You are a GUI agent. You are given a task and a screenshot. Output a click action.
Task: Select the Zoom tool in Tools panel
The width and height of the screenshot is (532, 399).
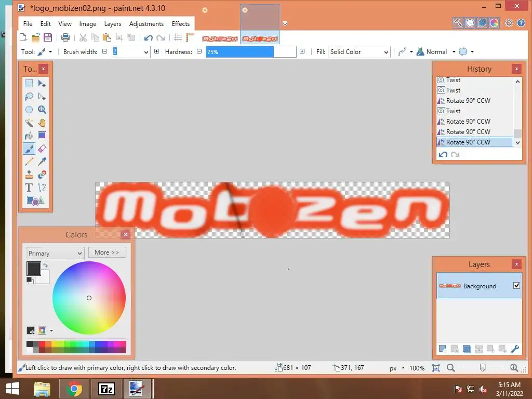click(x=42, y=110)
